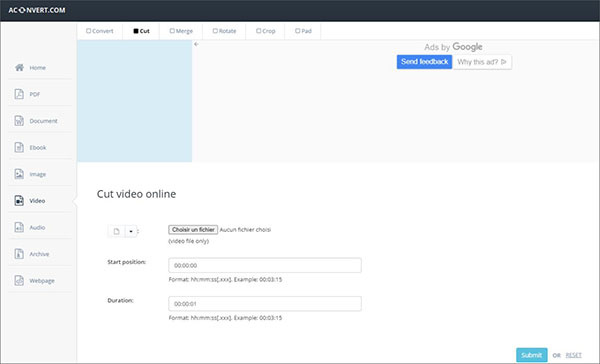Click the Video icon in sidebar

19,200
